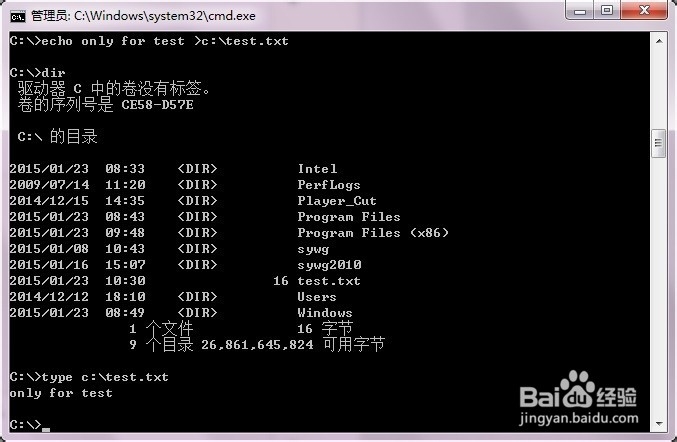
Task: Click the scrollbar up arrow
Action: (x=659, y=41)
